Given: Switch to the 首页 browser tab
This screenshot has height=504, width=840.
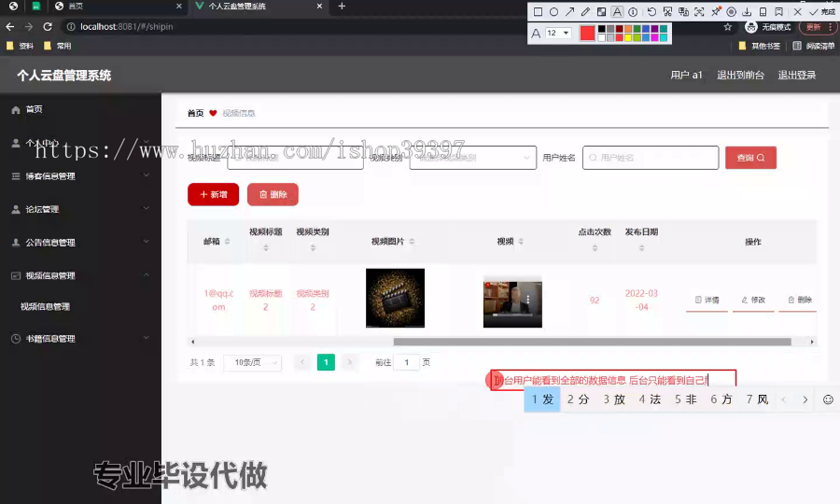Looking at the screenshot, I should 119,6.
